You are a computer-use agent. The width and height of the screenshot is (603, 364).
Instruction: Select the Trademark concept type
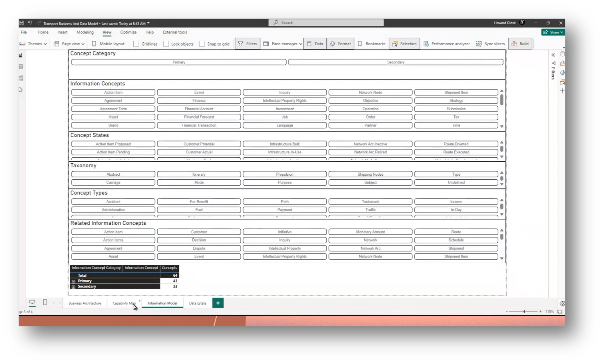click(370, 202)
